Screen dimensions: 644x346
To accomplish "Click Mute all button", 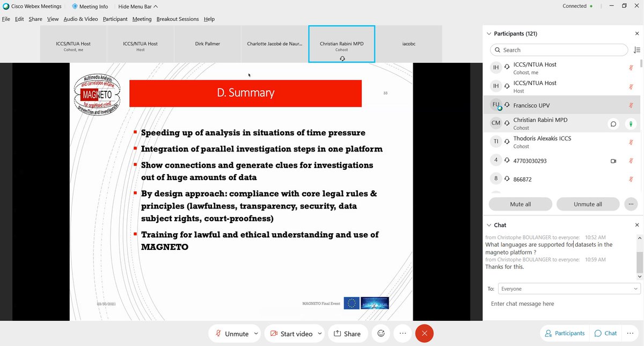I will (x=521, y=204).
